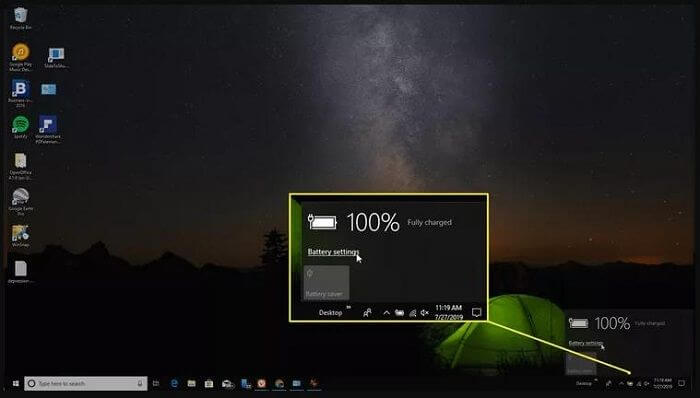
Task: Launch Microsoft Edge from the taskbar
Action: pos(174,383)
